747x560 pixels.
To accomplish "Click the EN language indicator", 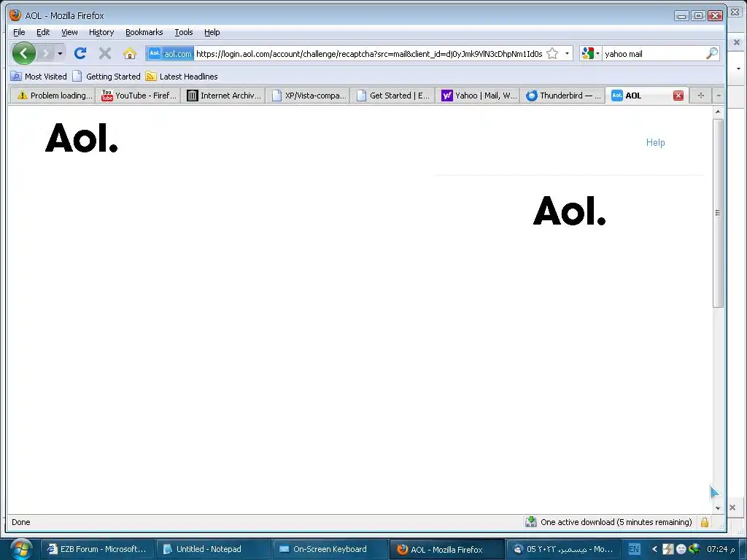I will (634, 549).
